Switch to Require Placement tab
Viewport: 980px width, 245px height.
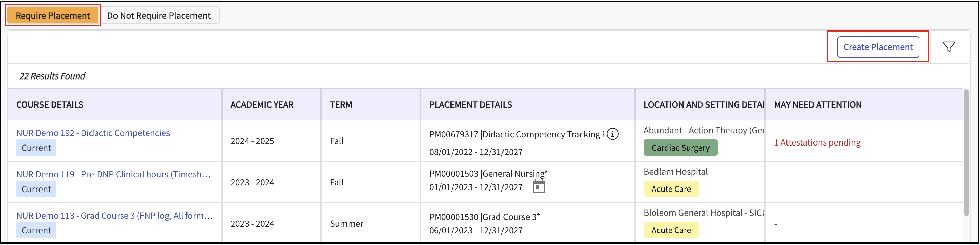click(53, 16)
